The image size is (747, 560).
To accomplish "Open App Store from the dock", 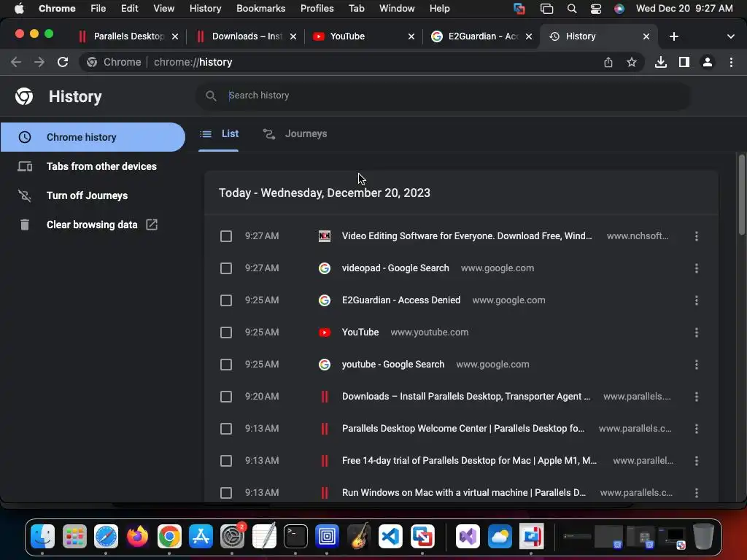I will (201, 537).
